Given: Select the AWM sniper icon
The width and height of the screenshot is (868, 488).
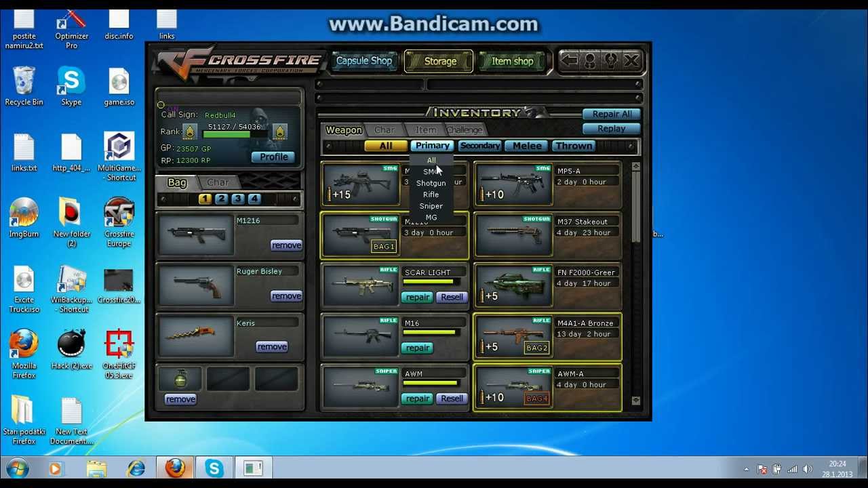Looking at the screenshot, I should 361,388.
